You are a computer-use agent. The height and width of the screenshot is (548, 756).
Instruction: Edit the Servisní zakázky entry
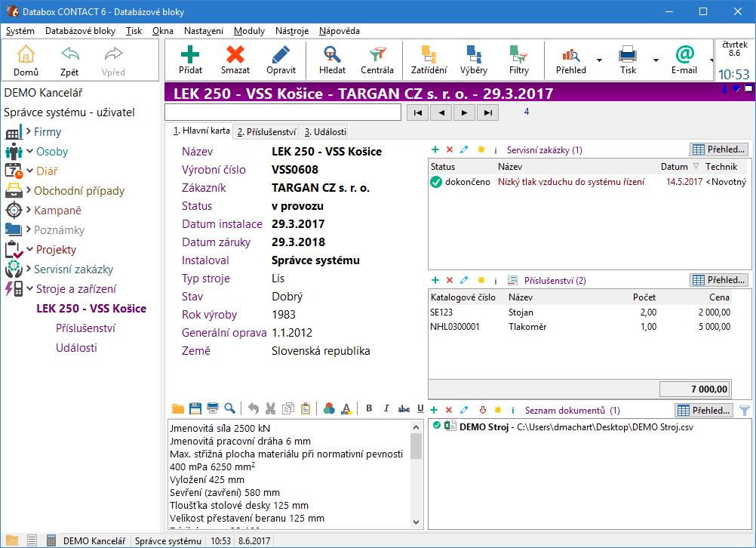464,150
